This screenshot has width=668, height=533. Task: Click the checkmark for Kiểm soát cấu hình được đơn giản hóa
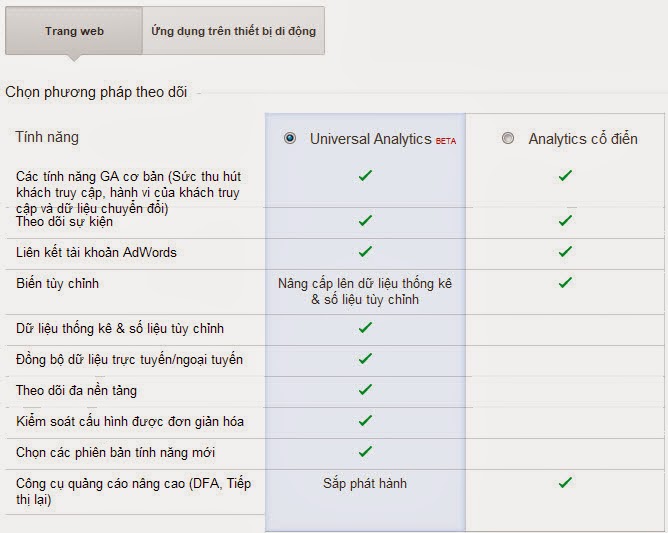tap(365, 421)
